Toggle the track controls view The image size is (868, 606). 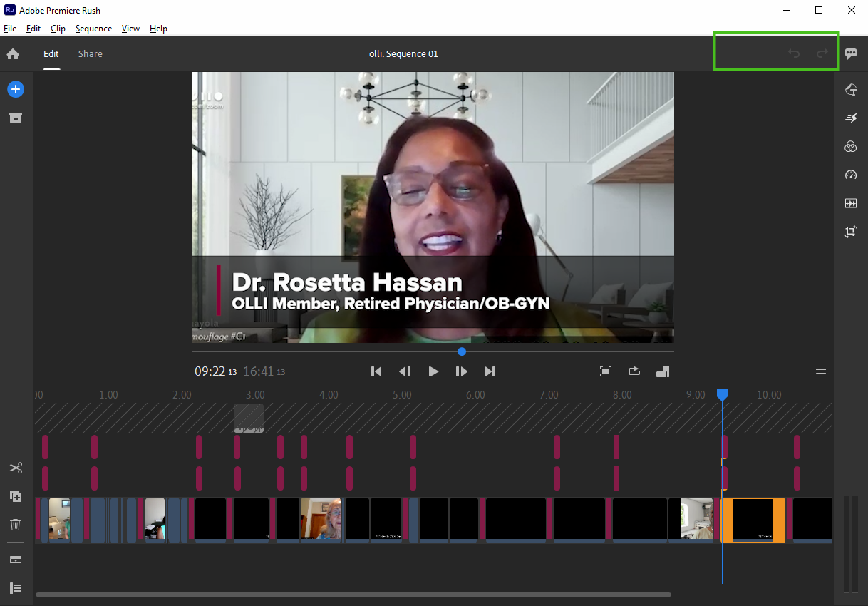tap(16, 588)
